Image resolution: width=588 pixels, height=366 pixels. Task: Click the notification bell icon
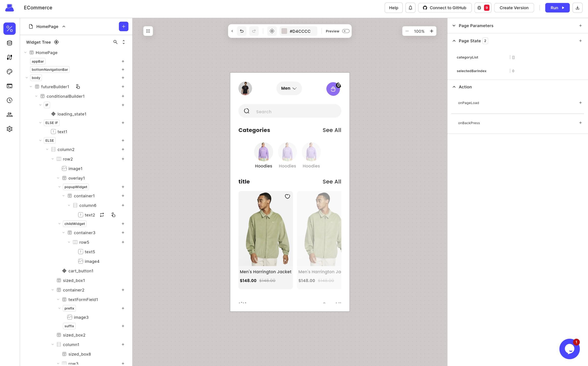[x=410, y=8]
